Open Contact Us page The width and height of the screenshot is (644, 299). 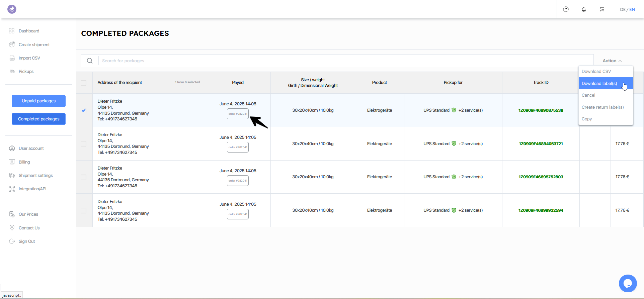tap(29, 228)
